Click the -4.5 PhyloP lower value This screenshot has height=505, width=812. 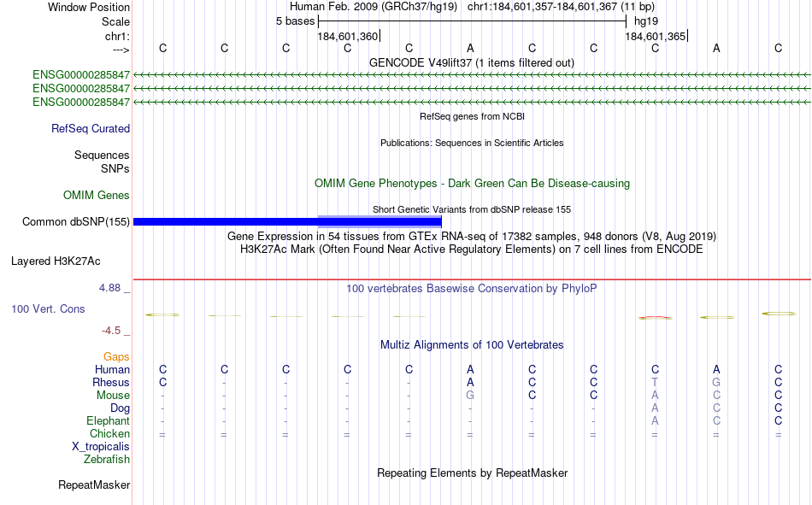(x=111, y=331)
